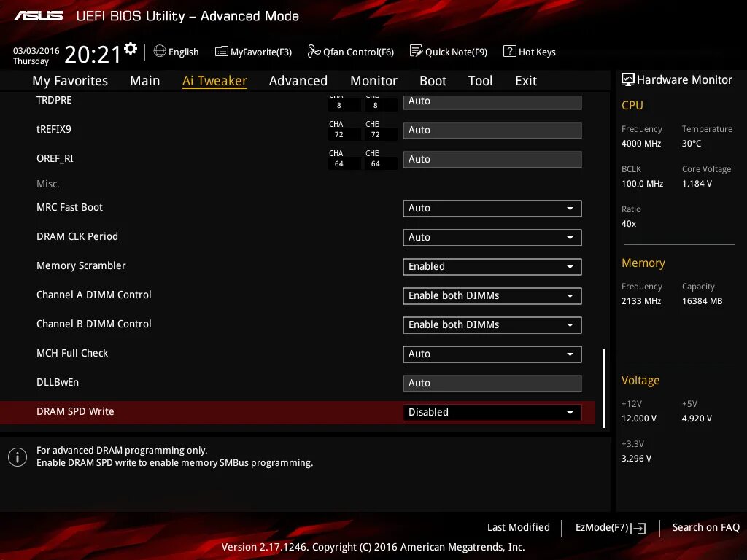Select the DLLBwEn label

pos(58,382)
